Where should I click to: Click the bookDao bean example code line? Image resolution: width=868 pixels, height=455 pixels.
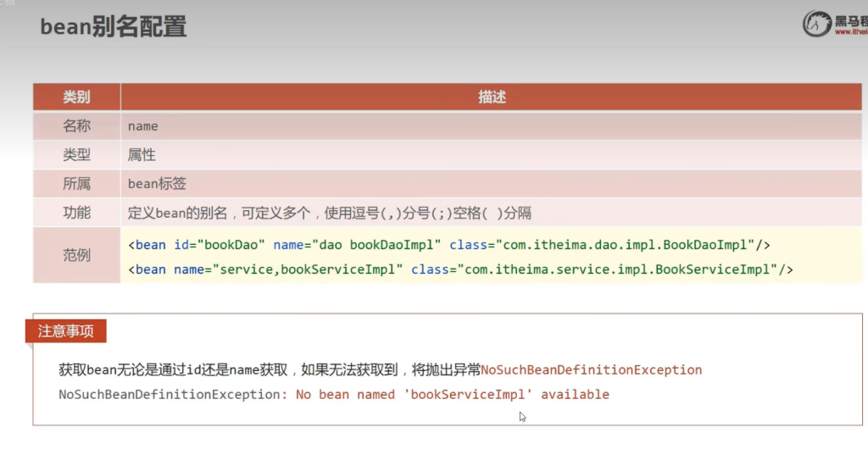click(x=448, y=245)
